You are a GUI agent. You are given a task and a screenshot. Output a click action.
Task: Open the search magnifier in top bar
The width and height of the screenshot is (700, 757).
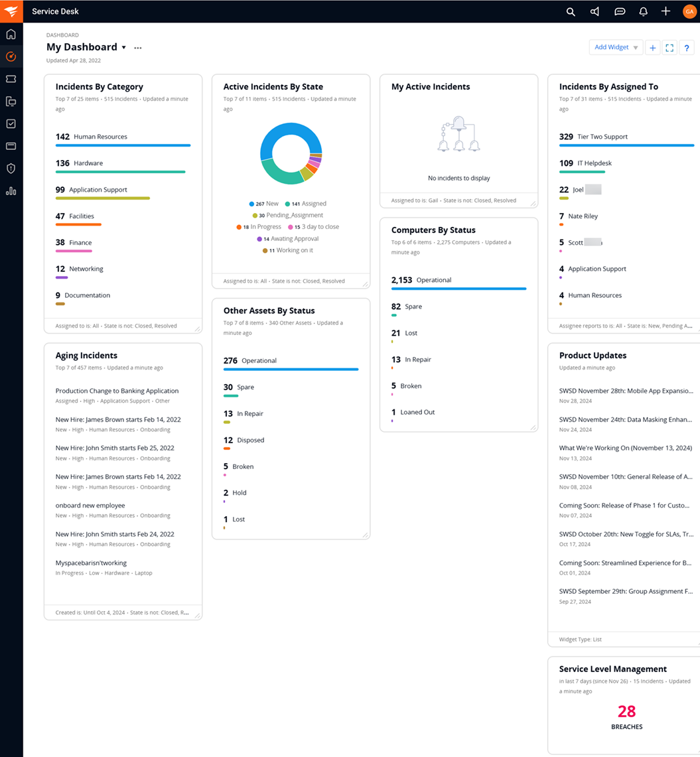pyautogui.click(x=571, y=11)
